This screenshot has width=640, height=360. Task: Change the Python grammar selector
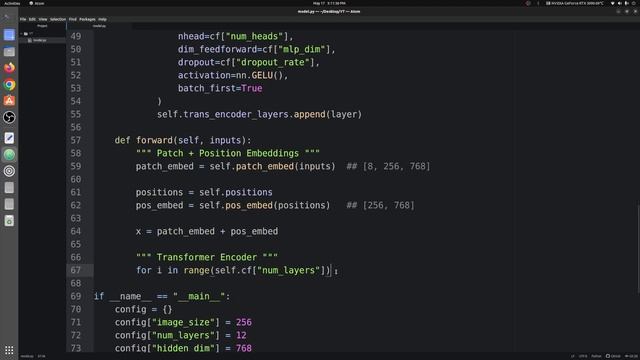coord(596,356)
